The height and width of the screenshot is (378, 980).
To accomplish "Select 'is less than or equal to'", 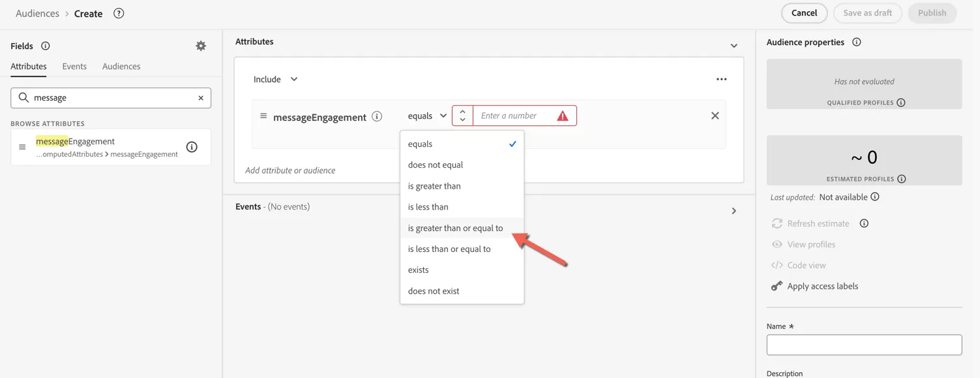I will 462,249.
